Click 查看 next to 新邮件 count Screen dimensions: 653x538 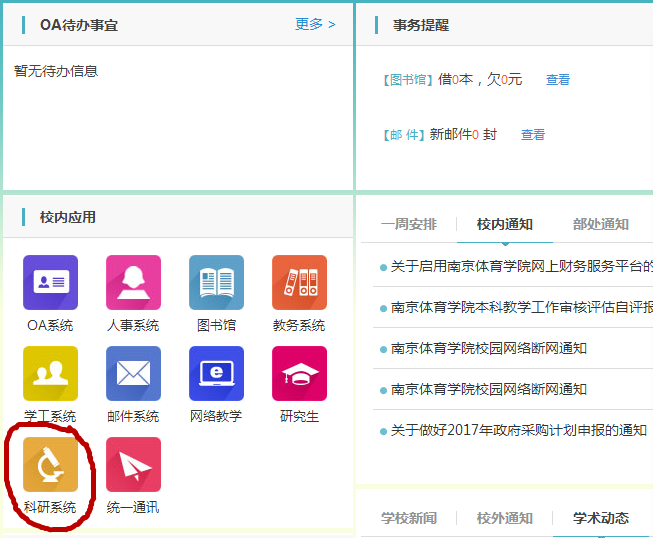(x=533, y=135)
